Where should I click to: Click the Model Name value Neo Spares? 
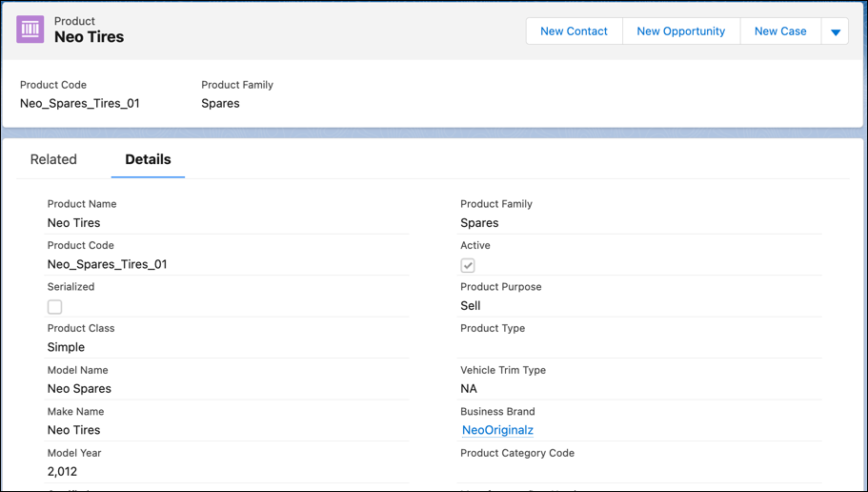tap(79, 389)
